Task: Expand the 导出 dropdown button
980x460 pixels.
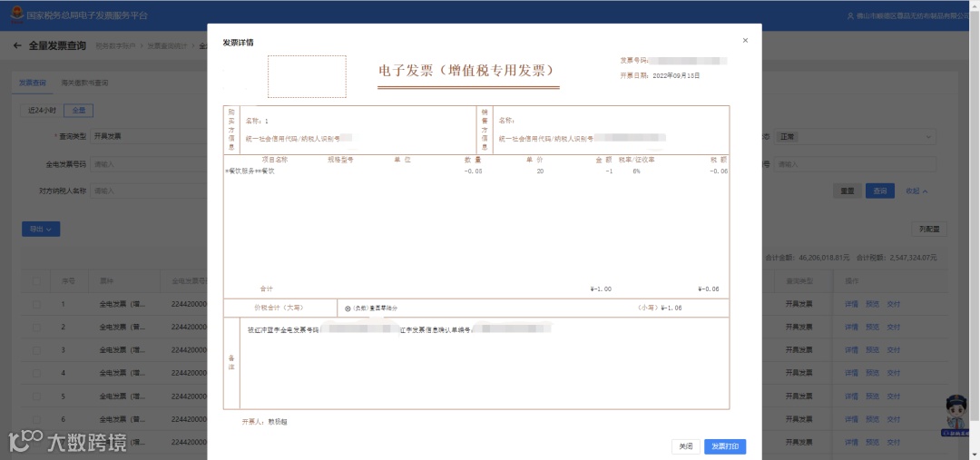Action: click(41, 230)
